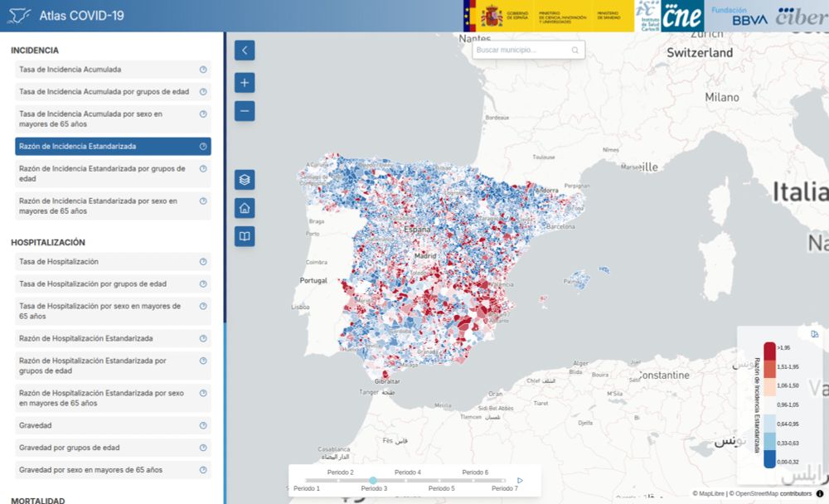The height and width of the screenshot is (504, 829).
Task: Select Gravedad por sexo en mayores de 65
Action: click(x=113, y=470)
